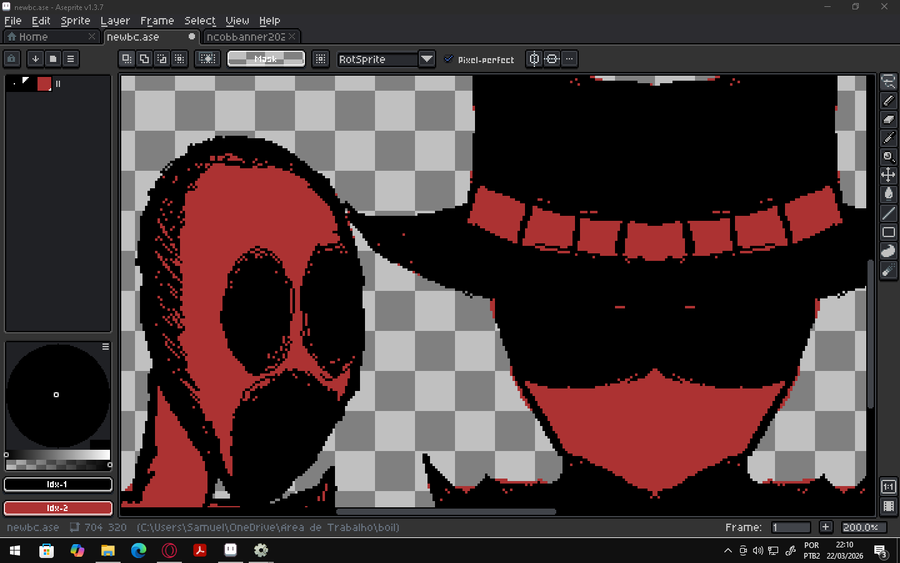Toggle the timeline visibility button

coord(889,506)
